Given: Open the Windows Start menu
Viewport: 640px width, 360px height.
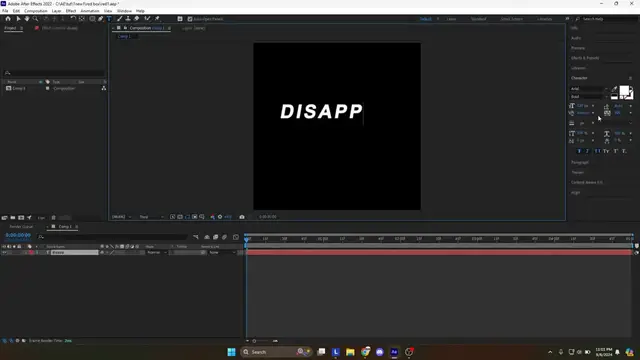Looking at the screenshot, I should point(231,352).
